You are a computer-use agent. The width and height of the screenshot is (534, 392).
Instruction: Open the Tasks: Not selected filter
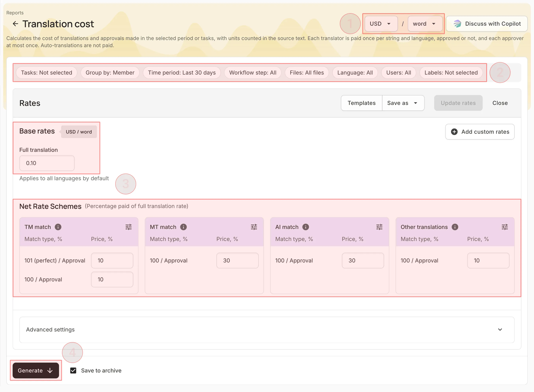pos(47,73)
